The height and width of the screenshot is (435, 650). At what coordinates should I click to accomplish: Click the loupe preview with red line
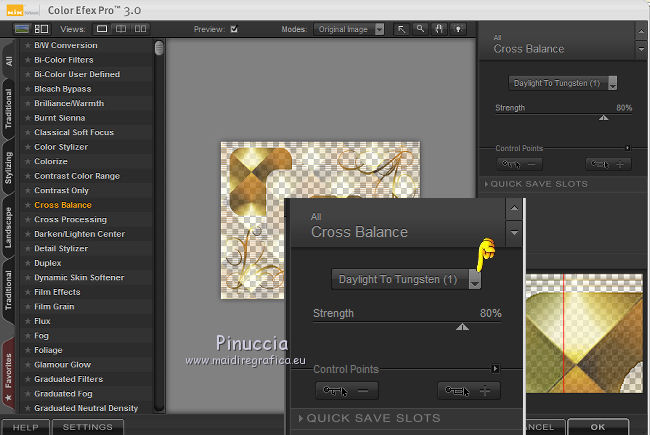point(585,333)
